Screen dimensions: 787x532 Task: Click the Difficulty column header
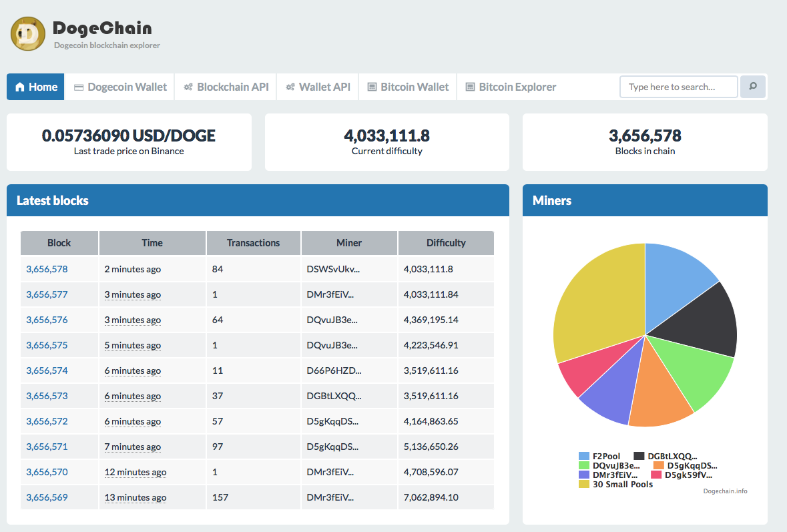(x=446, y=243)
